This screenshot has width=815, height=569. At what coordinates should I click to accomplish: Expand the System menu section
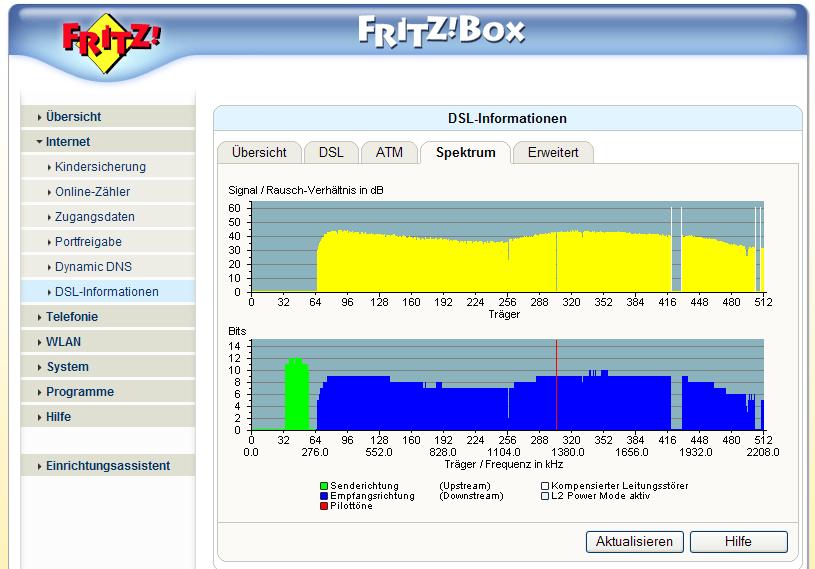[x=67, y=367]
